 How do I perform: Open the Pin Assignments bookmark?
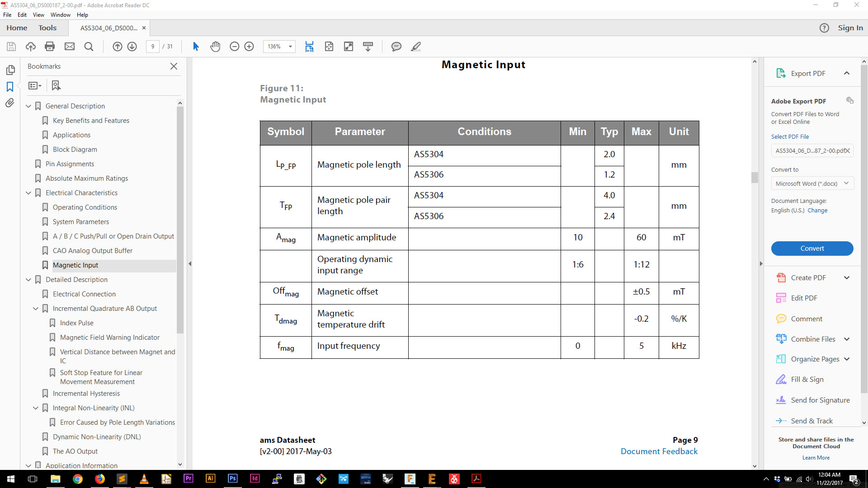click(70, 164)
